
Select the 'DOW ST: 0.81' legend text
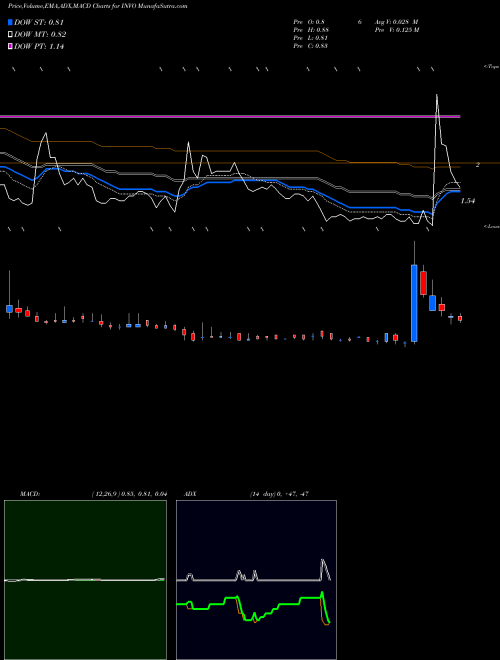[x=39, y=22]
